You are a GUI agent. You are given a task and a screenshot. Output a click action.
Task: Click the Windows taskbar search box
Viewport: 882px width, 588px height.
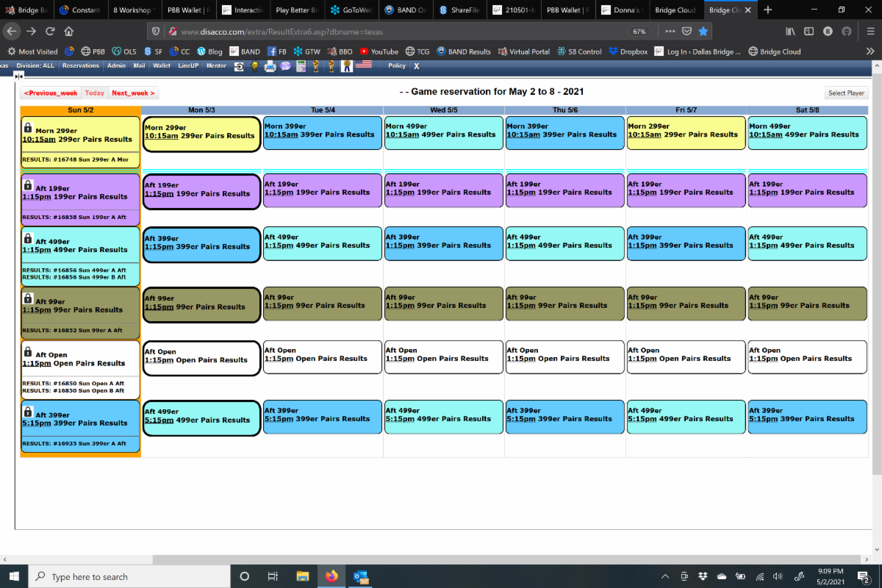[x=132, y=576]
